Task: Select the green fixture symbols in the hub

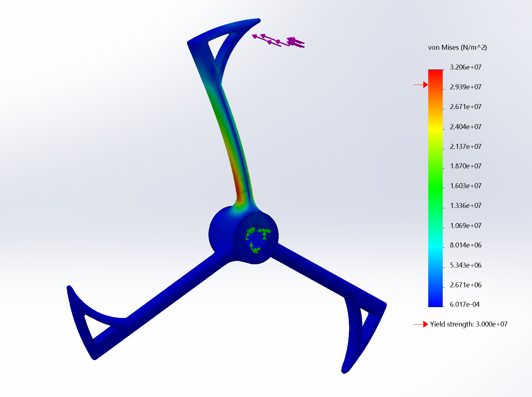Action: (x=257, y=239)
